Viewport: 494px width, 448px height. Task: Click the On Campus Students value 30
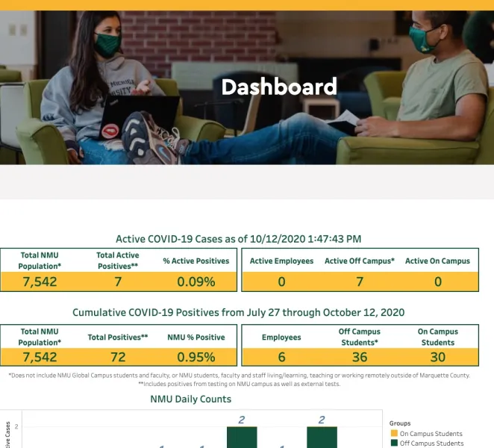(438, 357)
